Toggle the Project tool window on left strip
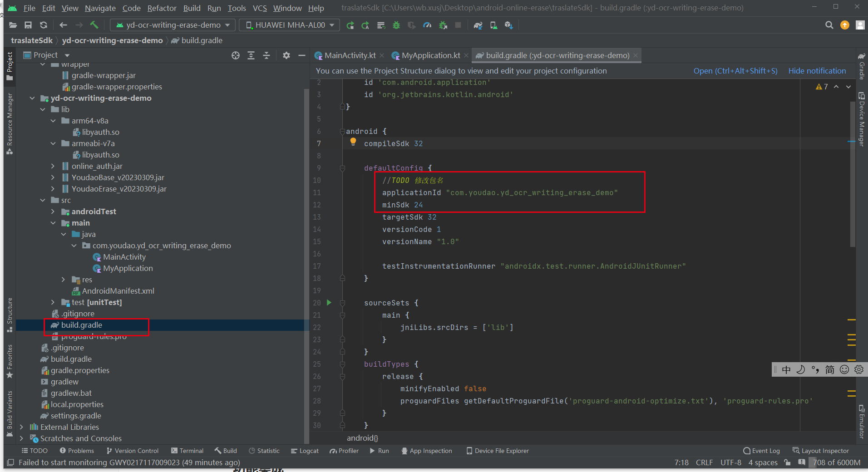868x472 pixels. point(10,66)
